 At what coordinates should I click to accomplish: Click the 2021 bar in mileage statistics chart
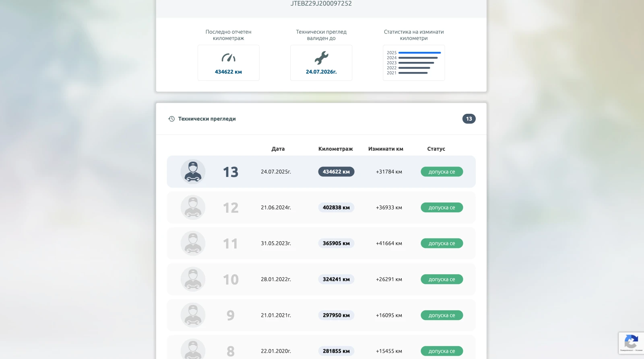coord(413,73)
